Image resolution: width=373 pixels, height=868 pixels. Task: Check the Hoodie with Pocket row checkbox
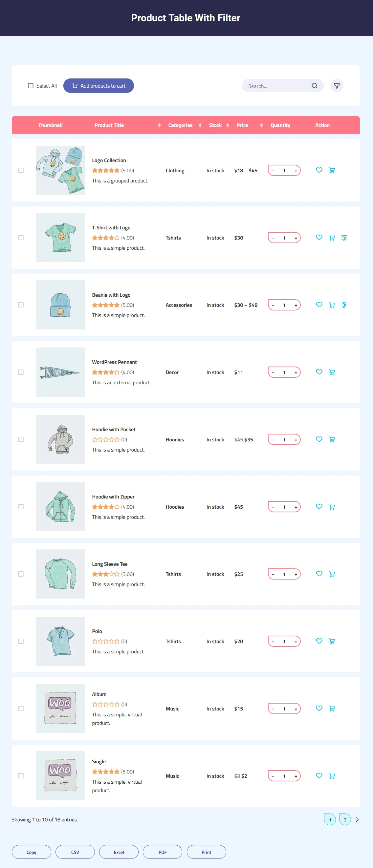point(21,439)
